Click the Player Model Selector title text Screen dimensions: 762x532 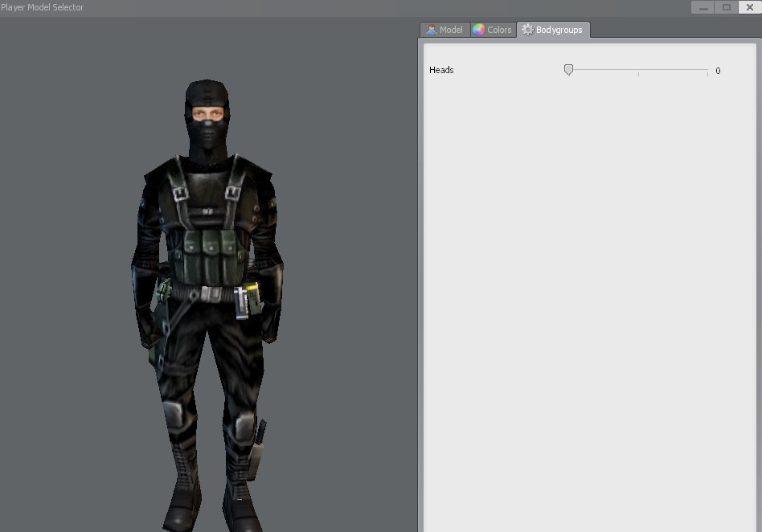tap(43, 7)
